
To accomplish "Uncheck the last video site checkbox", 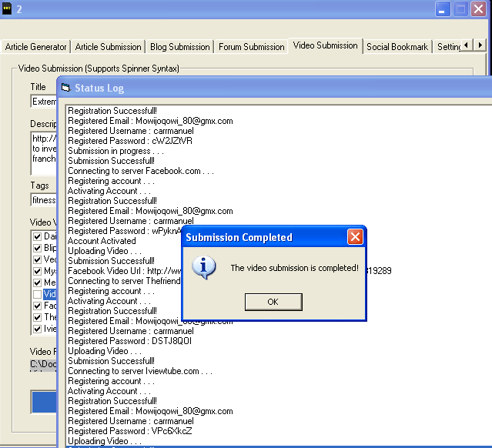I will 37,329.
